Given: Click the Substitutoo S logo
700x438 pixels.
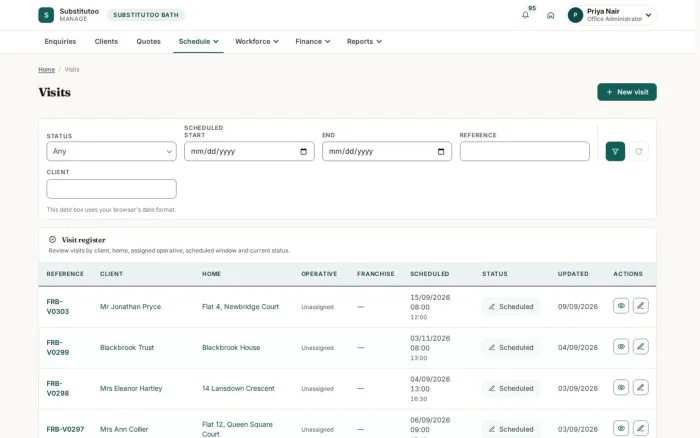Looking at the screenshot, I should pyautogui.click(x=46, y=15).
